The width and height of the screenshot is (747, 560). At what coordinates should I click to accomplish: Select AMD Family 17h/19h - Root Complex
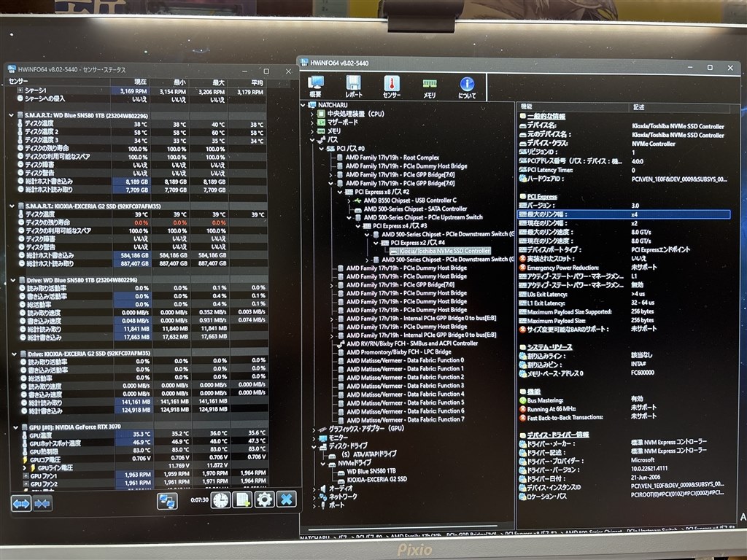(x=392, y=157)
